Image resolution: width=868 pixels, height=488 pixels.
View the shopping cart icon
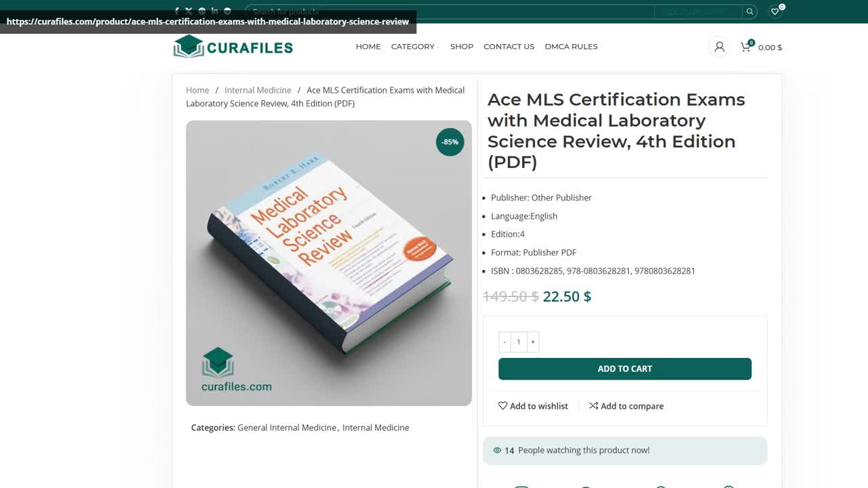click(x=745, y=46)
